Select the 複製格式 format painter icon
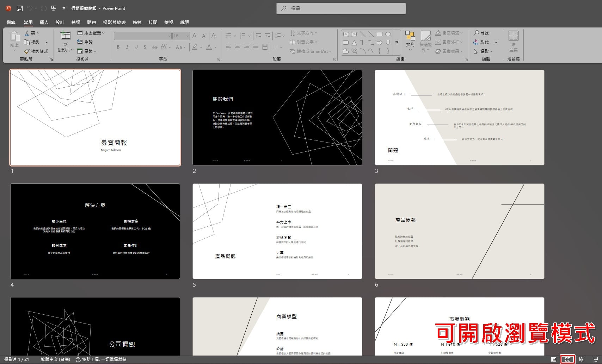 pyautogui.click(x=27, y=51)
